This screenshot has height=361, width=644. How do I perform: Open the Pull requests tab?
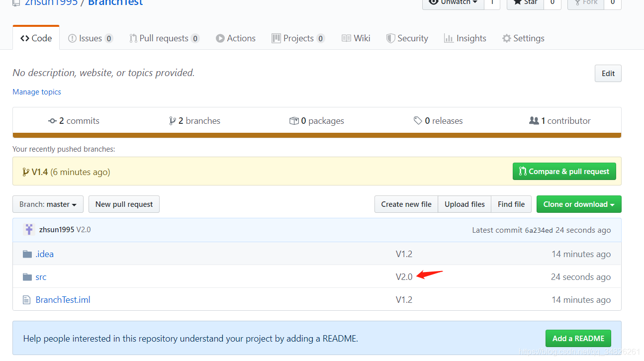(164, 38)
